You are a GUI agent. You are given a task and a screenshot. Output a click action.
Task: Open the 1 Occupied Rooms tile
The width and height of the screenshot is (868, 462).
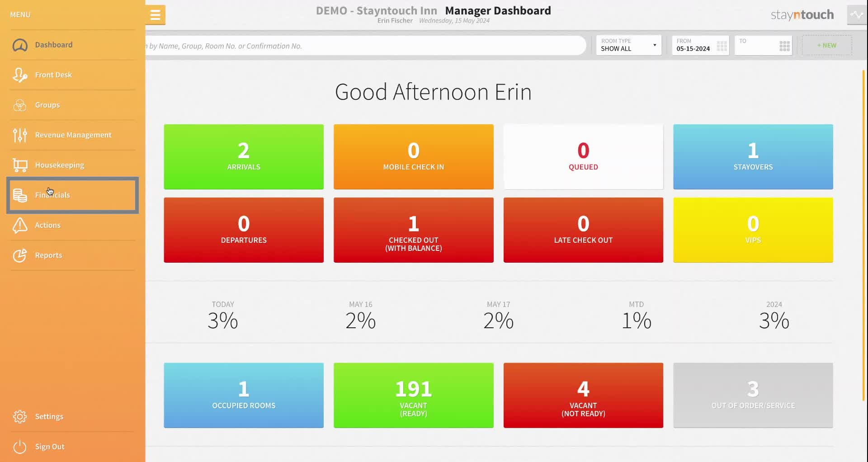[244, 395]
